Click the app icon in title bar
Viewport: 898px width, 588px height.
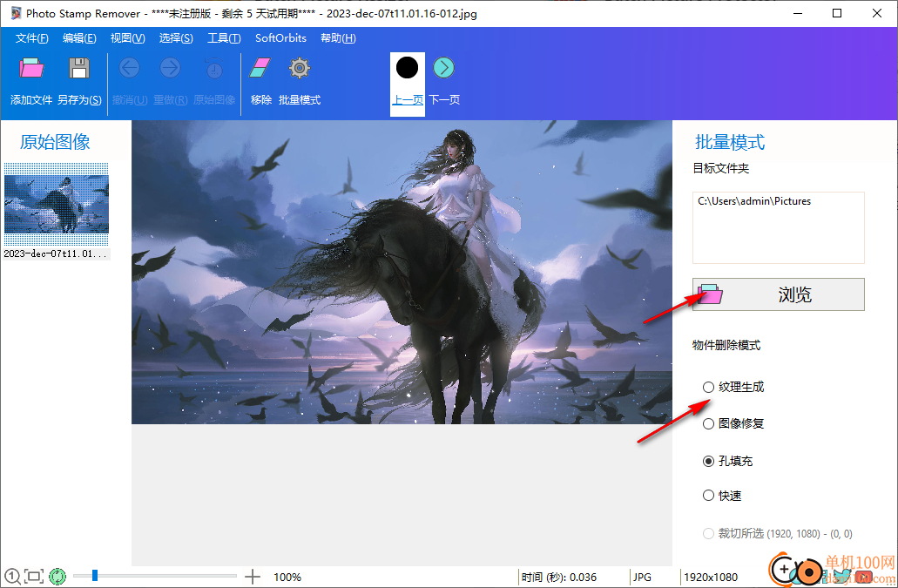pyautogui.click(x=16, y=13)
